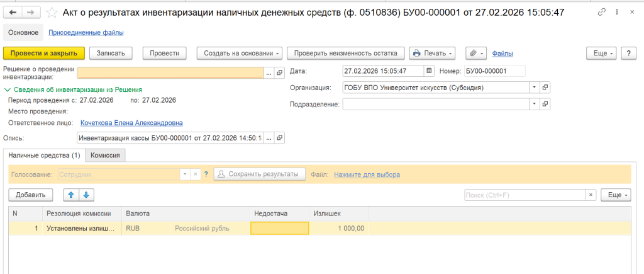Viewport: 644px width, 274px height.
Task: Open Организация value using its open icon
Action: 545,88
